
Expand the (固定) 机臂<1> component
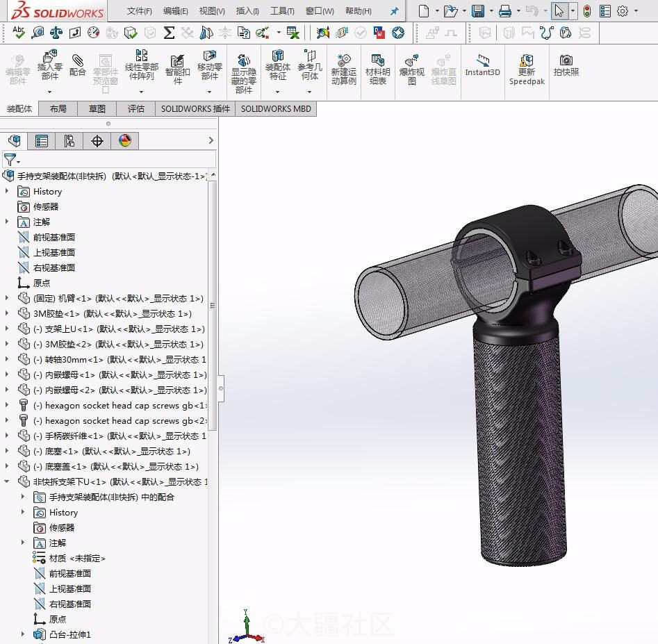pyautogui.click(x=7, y=297)
